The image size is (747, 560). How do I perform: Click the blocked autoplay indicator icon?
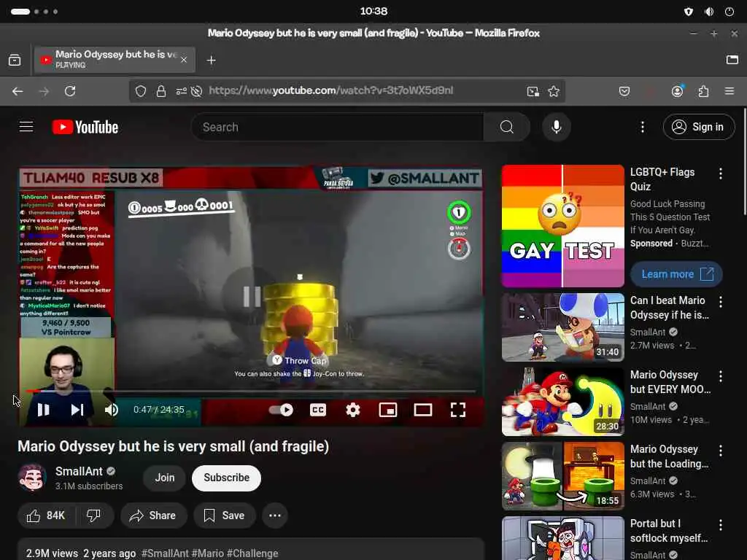[196, 91]
